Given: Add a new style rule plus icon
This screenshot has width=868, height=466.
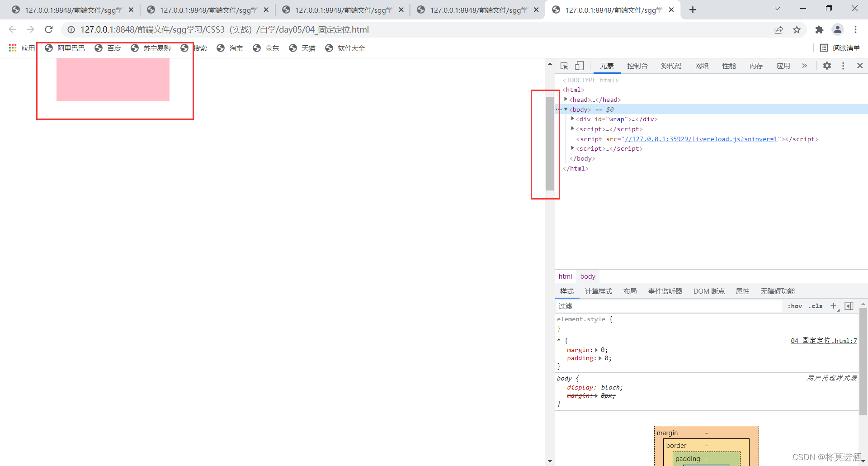Looking at the screenshot, I should tap(834, 306).
